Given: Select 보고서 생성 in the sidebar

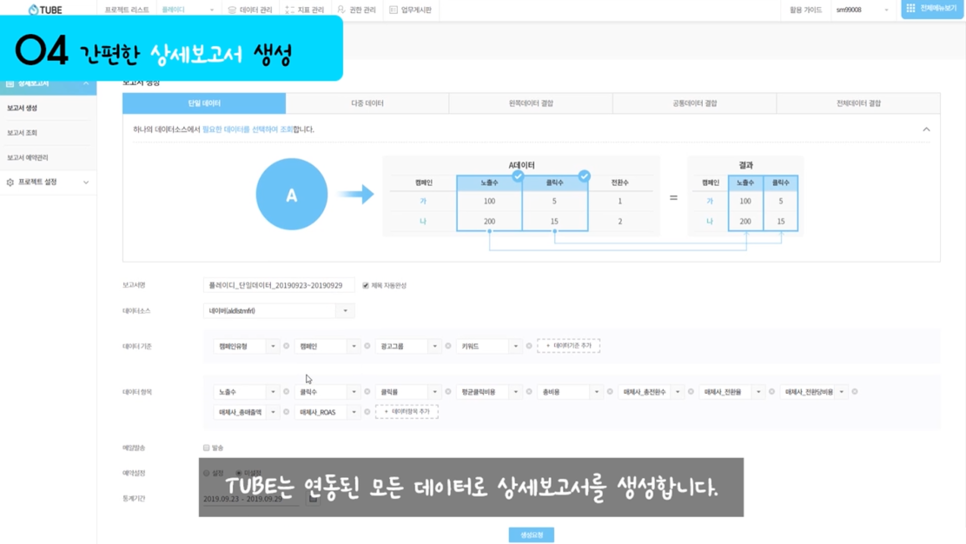Looking at the screenshot, I should click(22, 108).
